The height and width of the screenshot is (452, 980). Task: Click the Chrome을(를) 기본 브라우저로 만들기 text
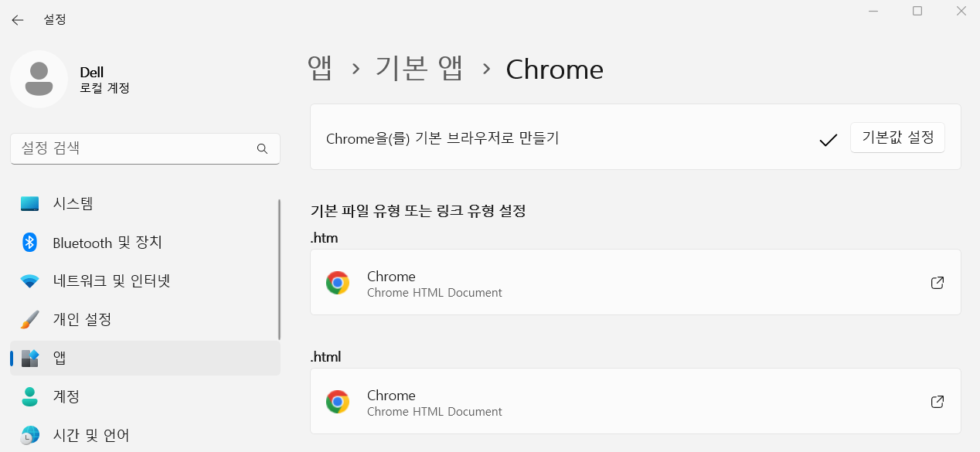[x=442, y=138]
